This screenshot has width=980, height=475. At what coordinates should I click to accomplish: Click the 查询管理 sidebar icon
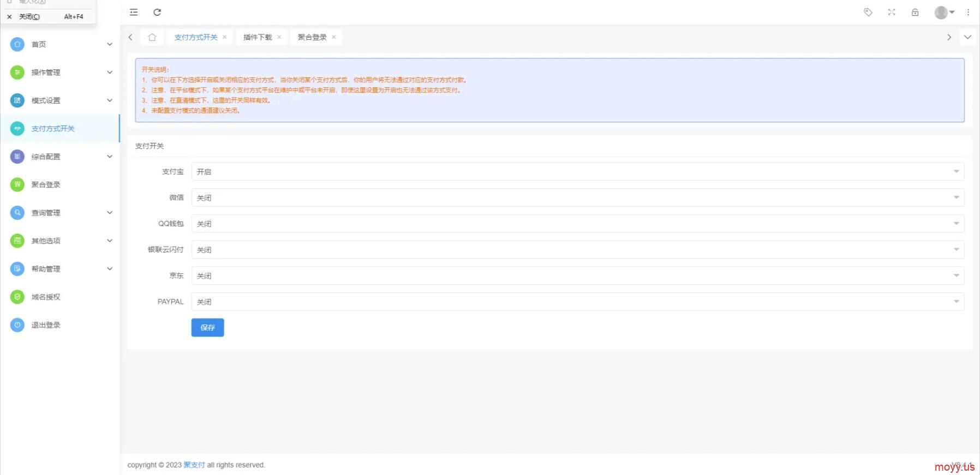[17, 213]
